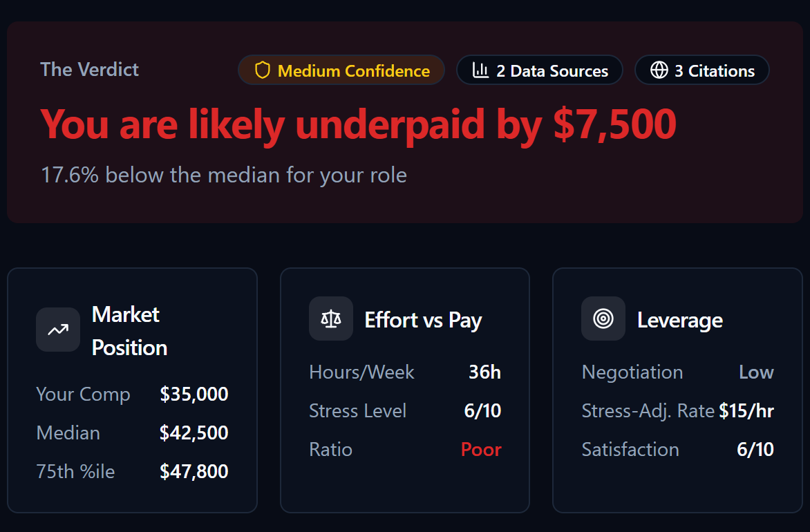Screen dimensions: 810x532
Task: Open the 3 Citations list
Action: point(701,70)
